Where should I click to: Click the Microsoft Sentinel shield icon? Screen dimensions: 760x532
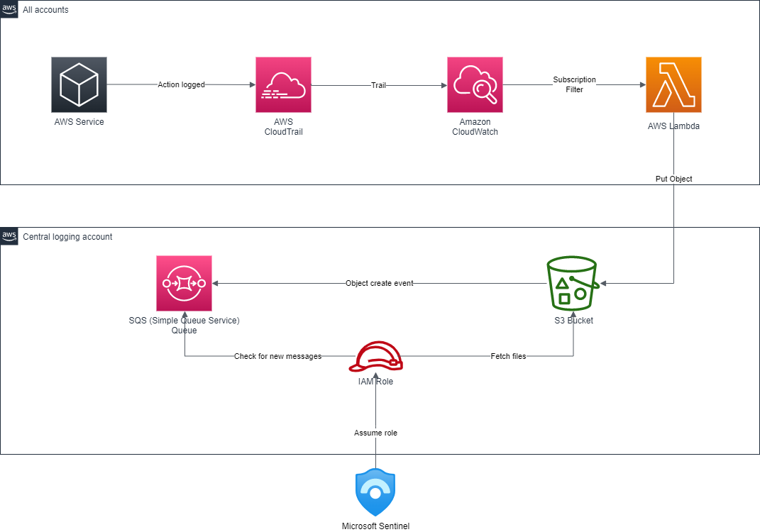tap(375, 492)
